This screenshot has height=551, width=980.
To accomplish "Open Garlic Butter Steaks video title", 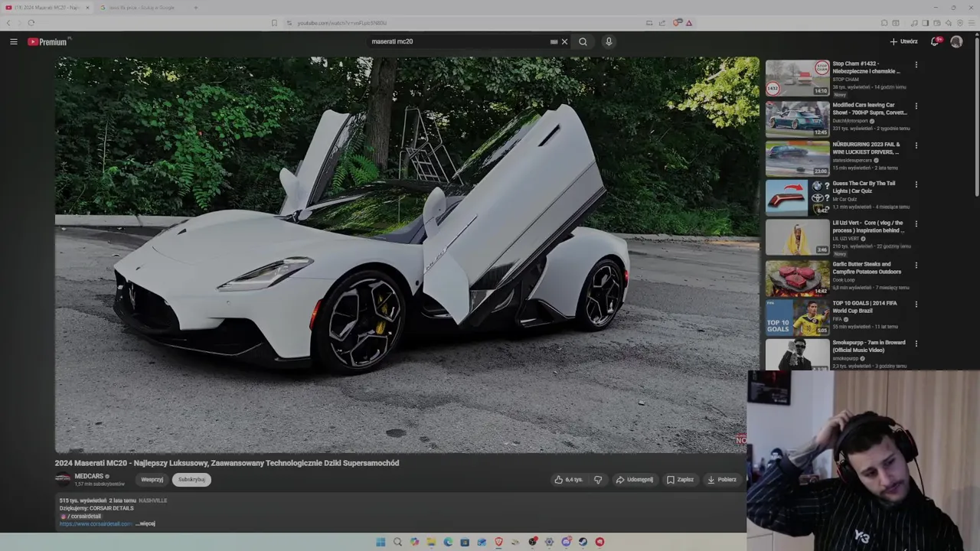I will coord(867,268).
